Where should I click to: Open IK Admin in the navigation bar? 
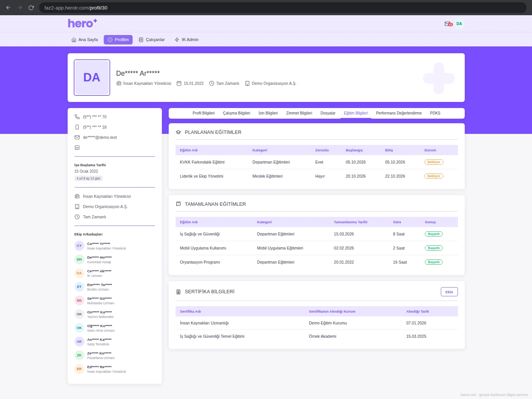[x=187, y=40]
